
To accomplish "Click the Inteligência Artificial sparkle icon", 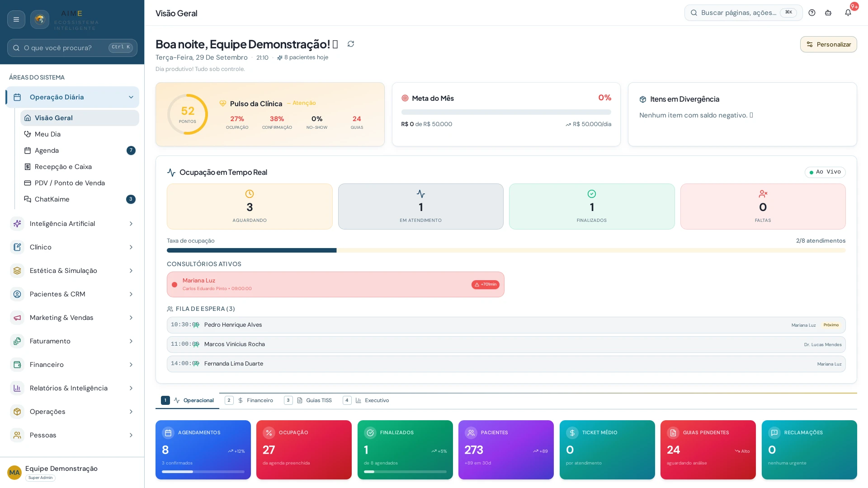I will pyautogui.click(x=17, y=224).
